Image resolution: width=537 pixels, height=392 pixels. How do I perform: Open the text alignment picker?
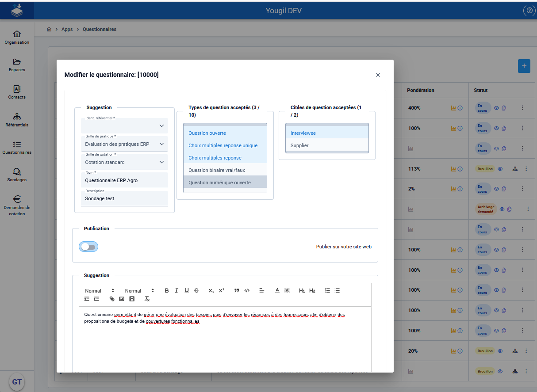point(262,290)
